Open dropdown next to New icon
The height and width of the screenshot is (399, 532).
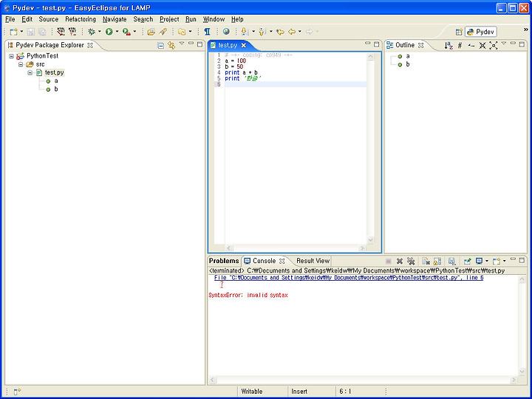[21, 32]
